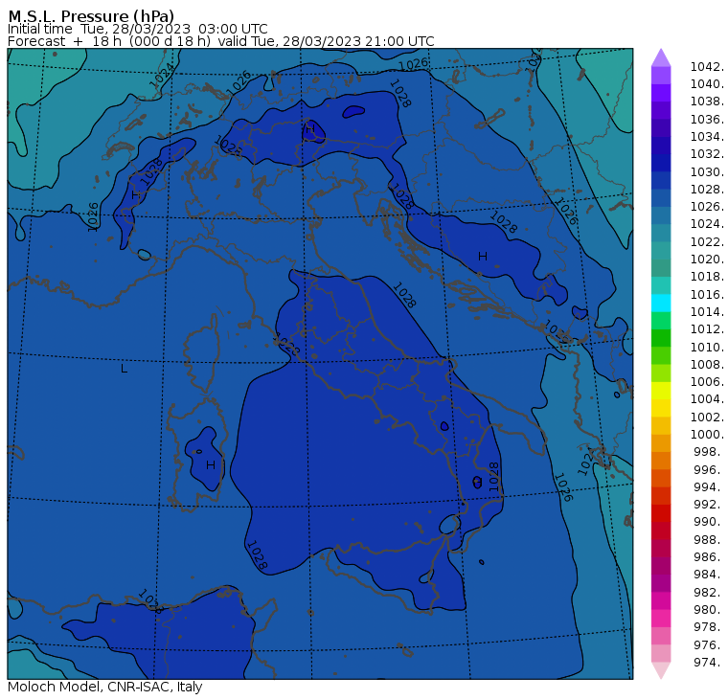Click the legend label '1036.'
Image resolution: width=728 pixels, height=700 pixels.
click(x=707, y=120)
